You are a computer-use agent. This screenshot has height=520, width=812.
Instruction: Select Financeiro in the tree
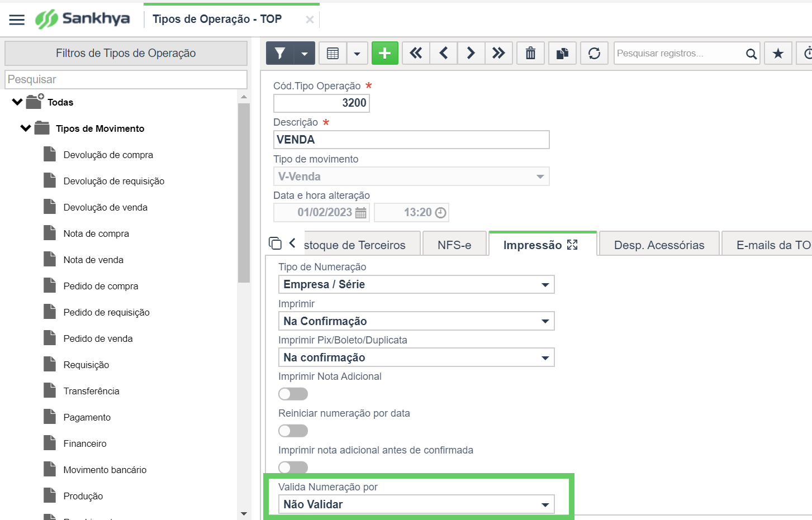tap(84, 443)
